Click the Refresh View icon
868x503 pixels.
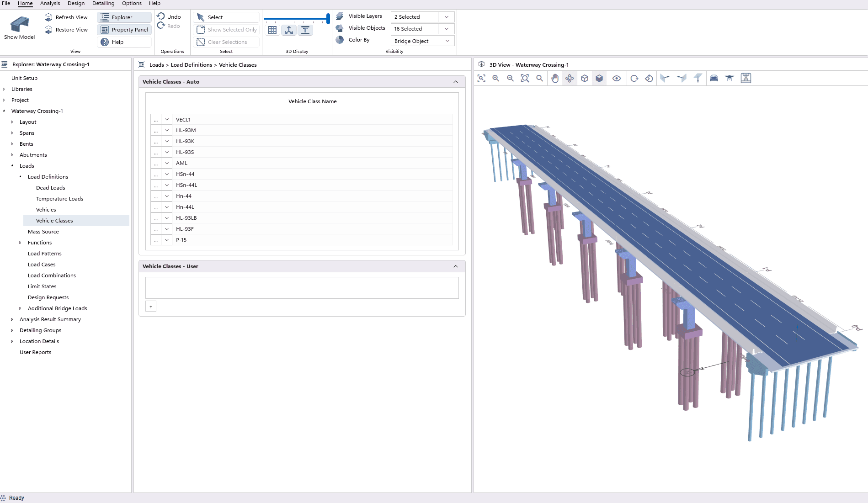coord(48,17)
